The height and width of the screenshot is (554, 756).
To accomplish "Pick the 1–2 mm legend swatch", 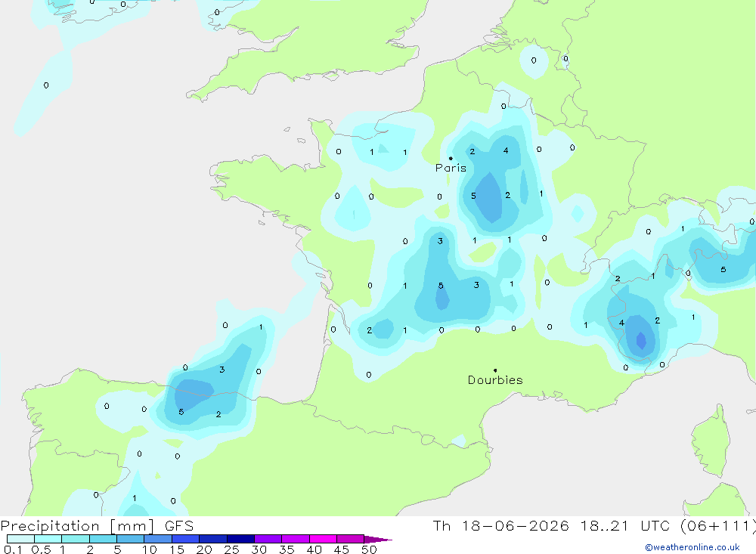I will (76, 539).
